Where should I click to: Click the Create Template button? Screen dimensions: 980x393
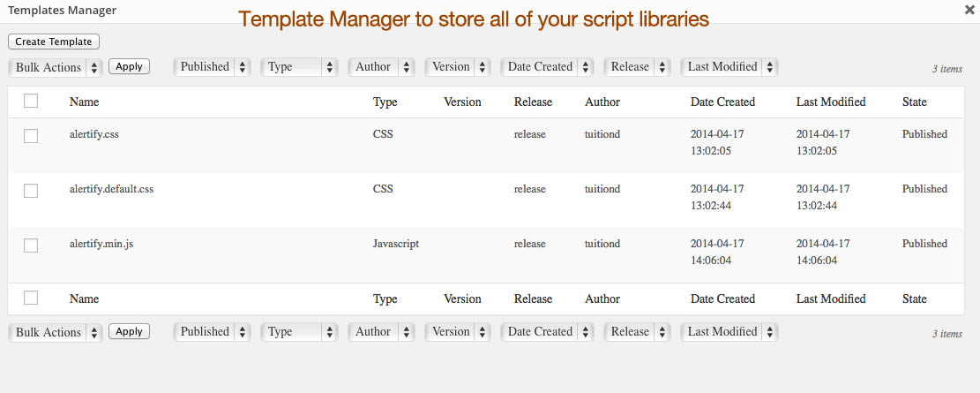point(54,42)
